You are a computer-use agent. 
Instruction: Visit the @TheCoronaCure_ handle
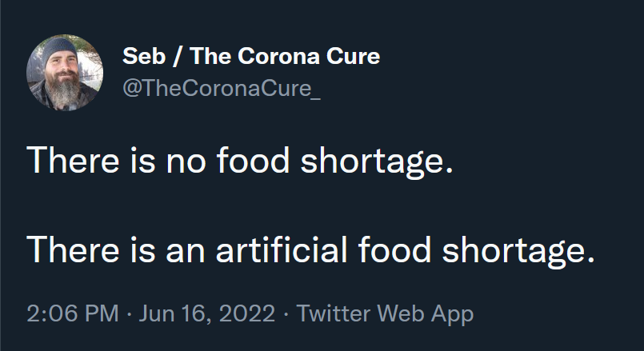click(222, 88)
